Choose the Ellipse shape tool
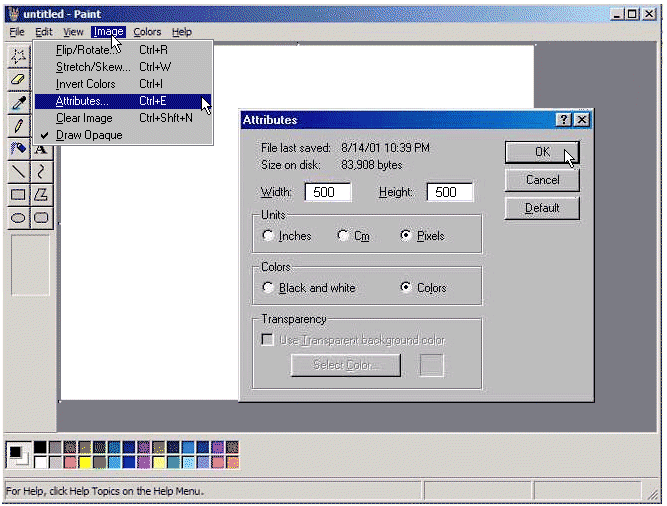 [x=18, y=217]
